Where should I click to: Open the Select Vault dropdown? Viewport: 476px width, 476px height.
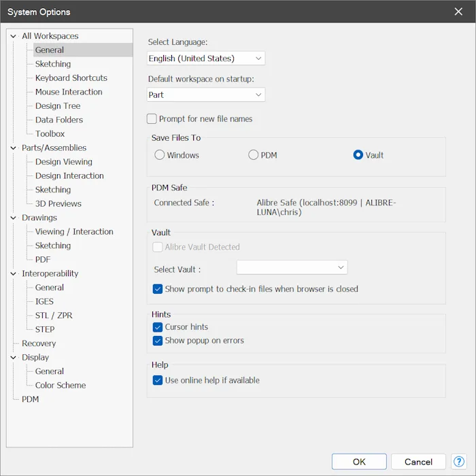[x=292, y=267]
